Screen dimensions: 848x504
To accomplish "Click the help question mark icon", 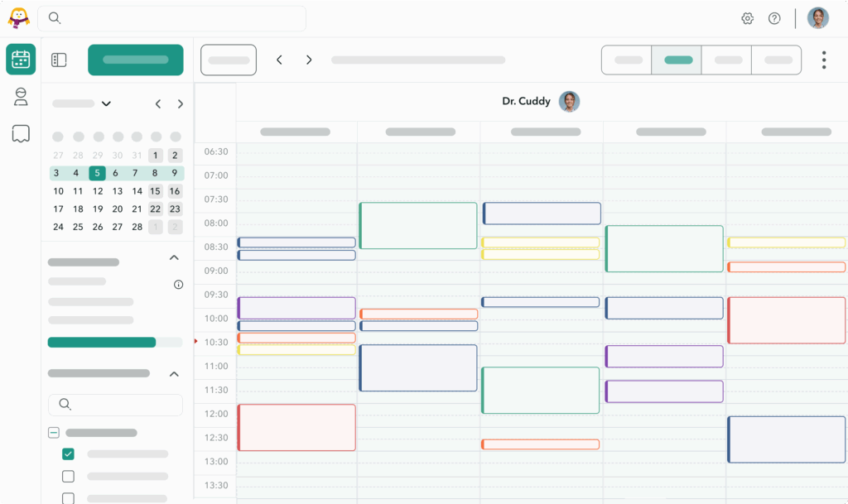I will 774,17.
